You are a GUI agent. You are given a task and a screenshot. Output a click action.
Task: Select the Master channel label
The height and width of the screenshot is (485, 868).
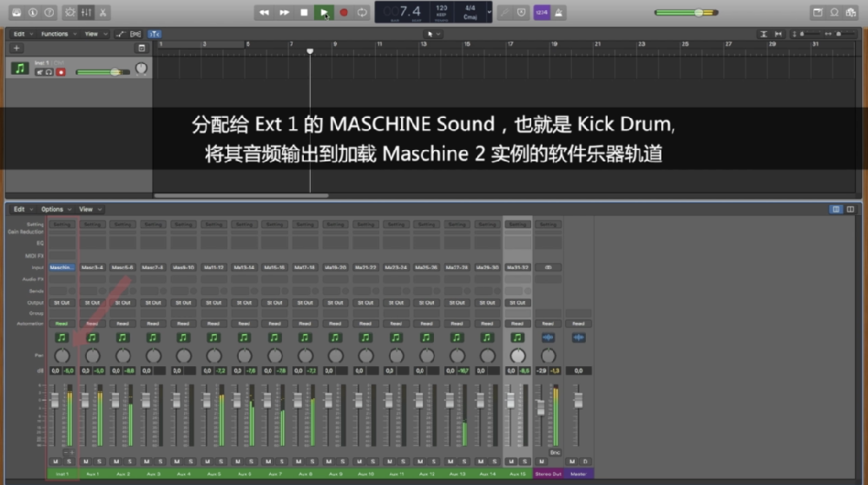coord(578,474)
